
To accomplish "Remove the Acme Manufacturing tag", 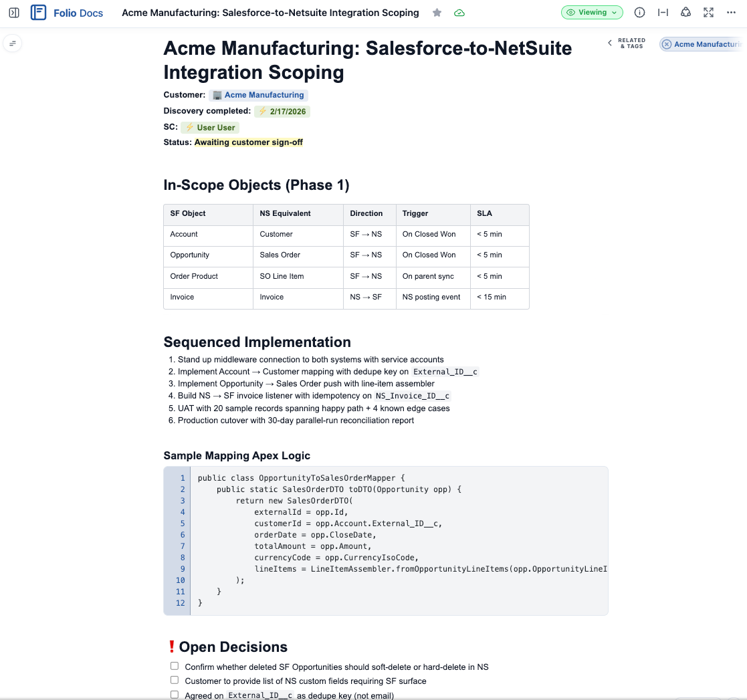I will [x=667, y=43].
